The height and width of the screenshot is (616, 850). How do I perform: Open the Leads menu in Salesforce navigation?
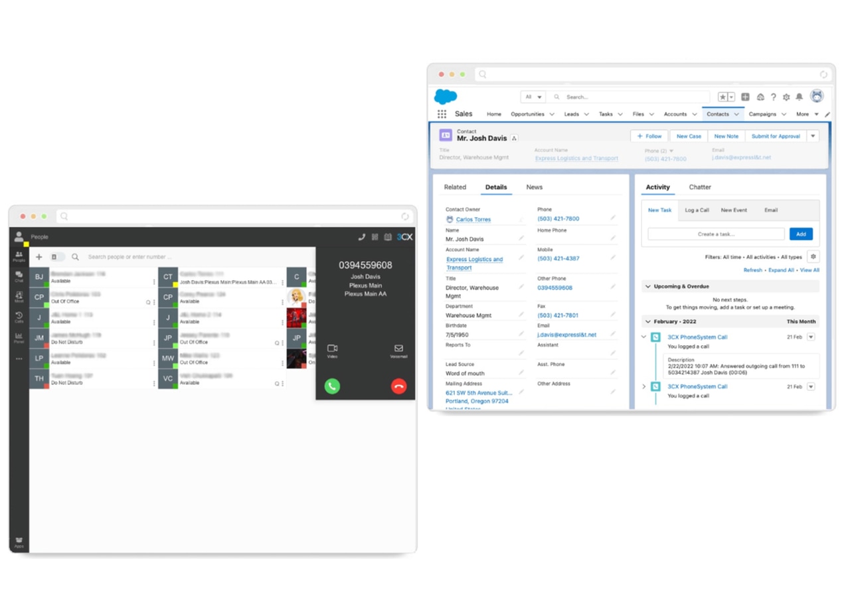(x=571, y=114)
